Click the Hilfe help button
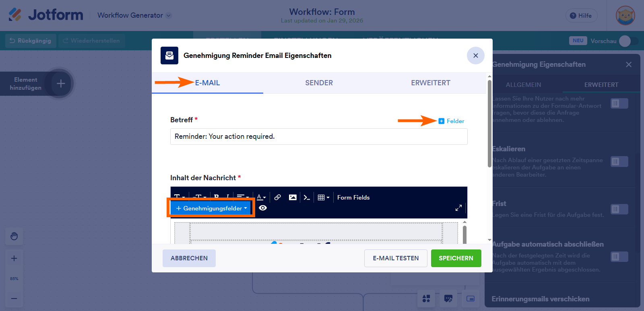This screenshot has width=644, height=311. tap(581, 16)
